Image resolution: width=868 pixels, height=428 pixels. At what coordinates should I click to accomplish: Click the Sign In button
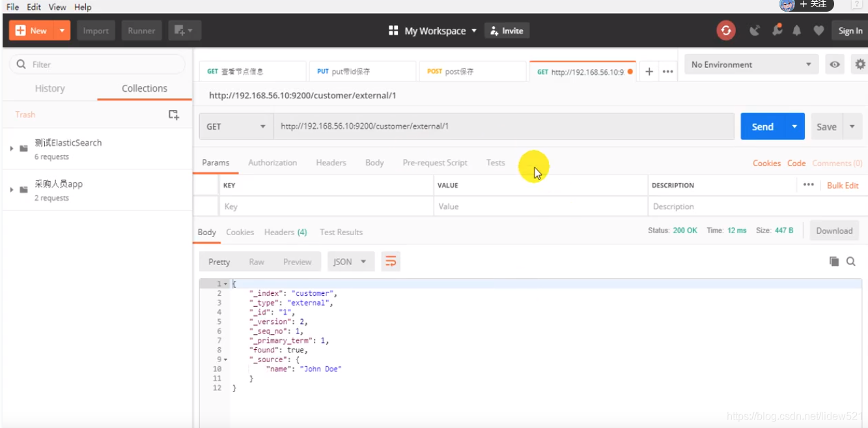point(850,31)
